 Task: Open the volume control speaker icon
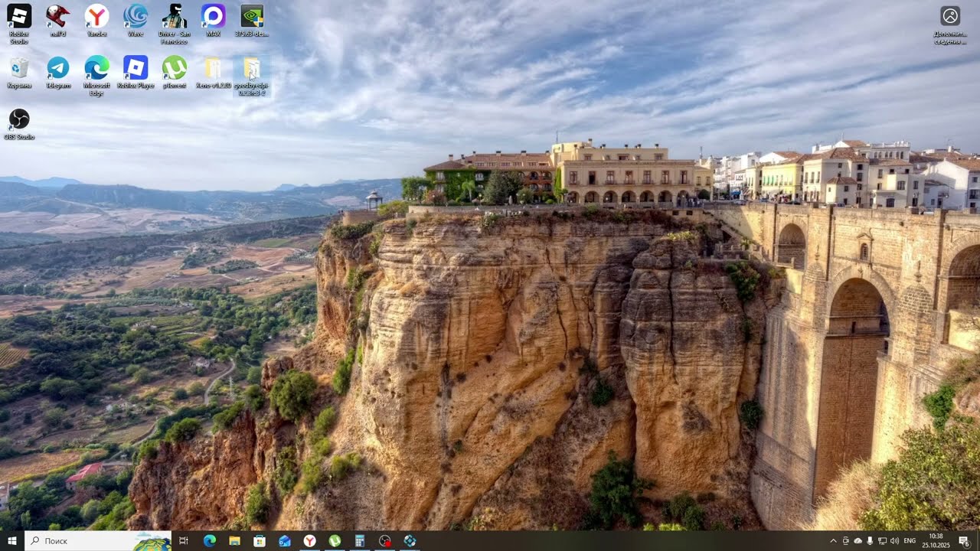894,541
